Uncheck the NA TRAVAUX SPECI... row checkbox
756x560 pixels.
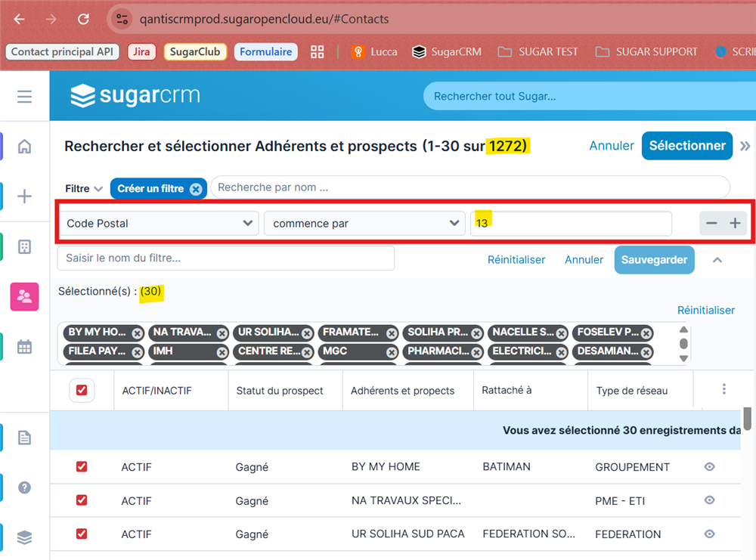click(x=82, y=500)
